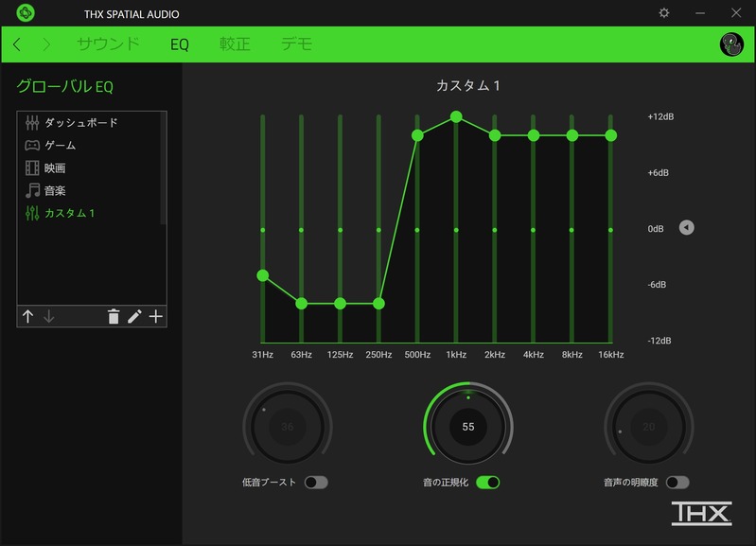756x546 pixels.
Task: Click the -6dB scale label
Action: pos(657,285)
